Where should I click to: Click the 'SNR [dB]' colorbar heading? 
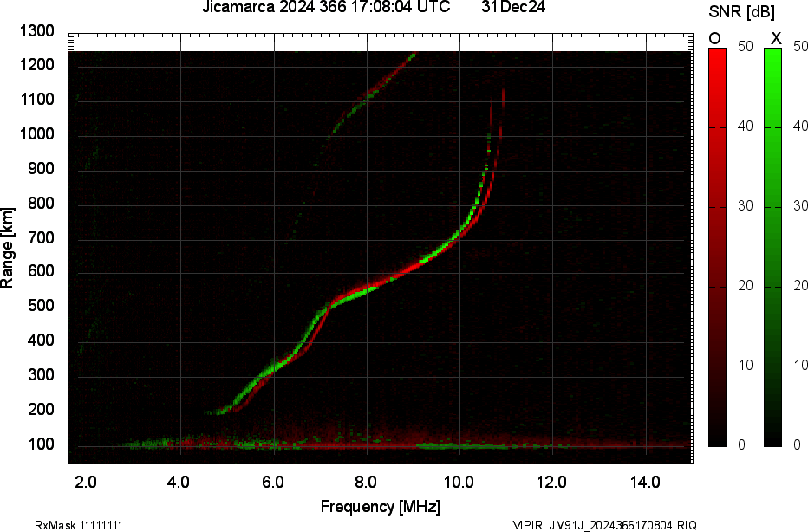(x=741, y=11)
